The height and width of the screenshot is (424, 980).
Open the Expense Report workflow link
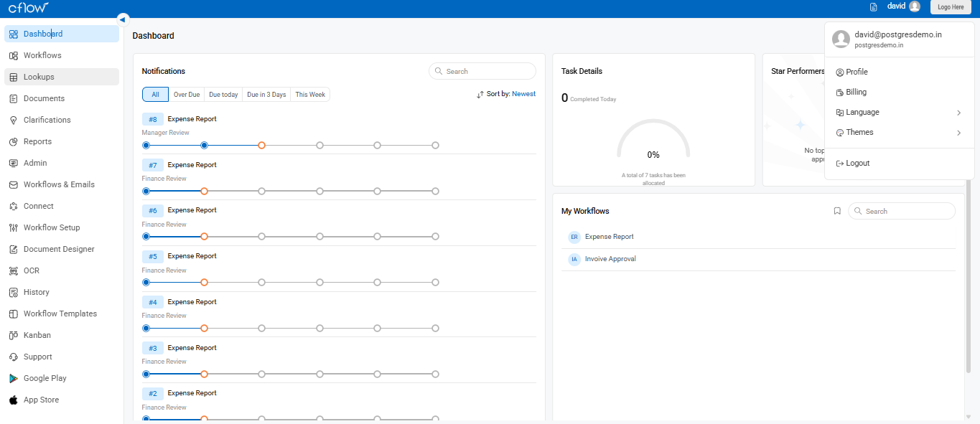pyautogui.click(x=609, y=237)
